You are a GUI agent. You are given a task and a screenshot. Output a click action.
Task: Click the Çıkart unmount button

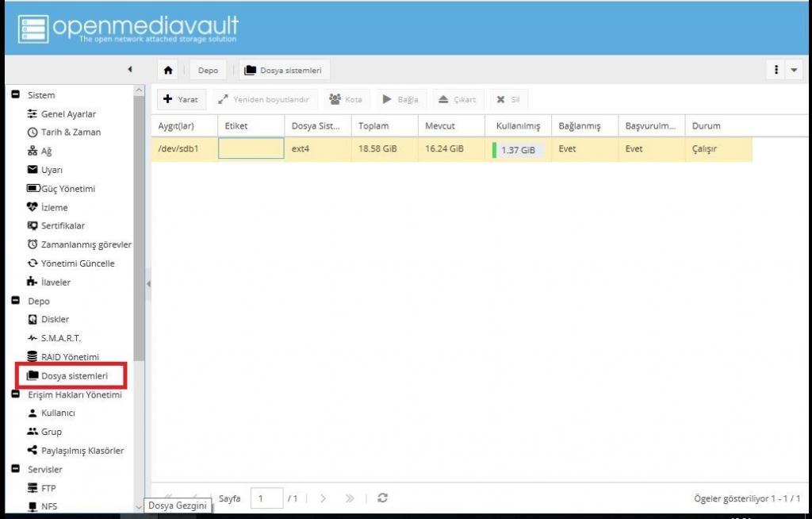pos(458,99)
